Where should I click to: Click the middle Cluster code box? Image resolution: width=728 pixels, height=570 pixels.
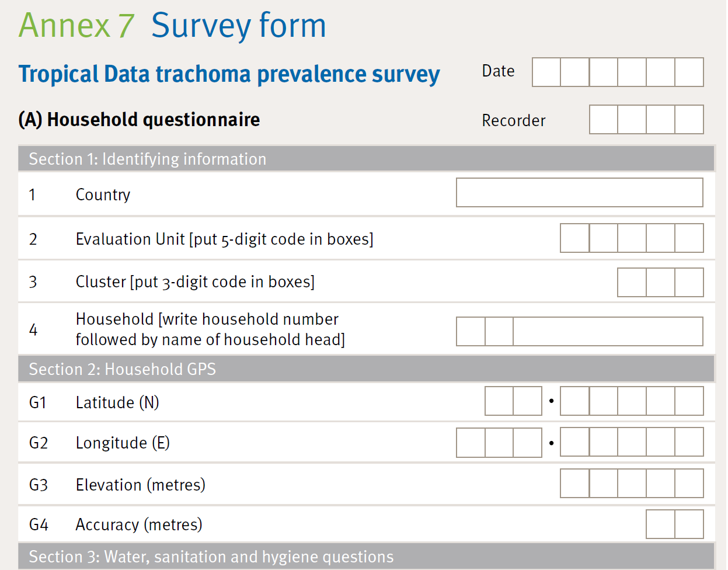660,283
